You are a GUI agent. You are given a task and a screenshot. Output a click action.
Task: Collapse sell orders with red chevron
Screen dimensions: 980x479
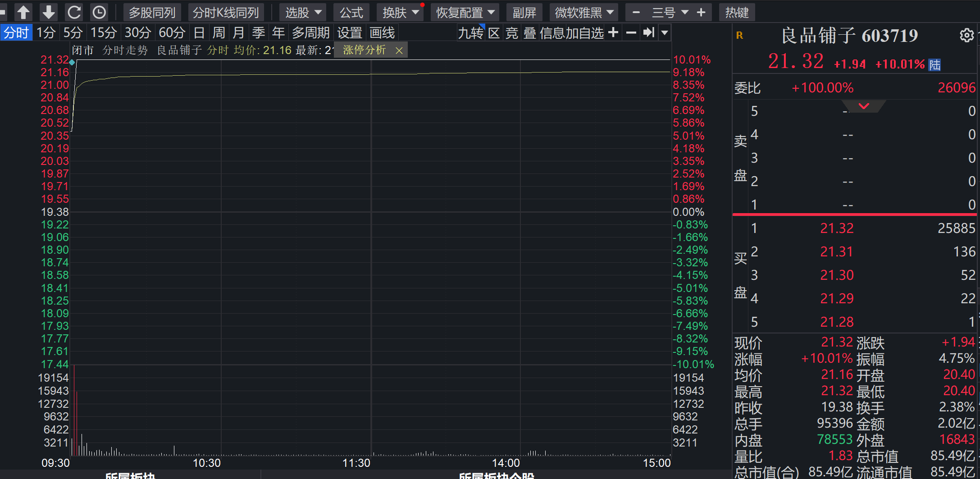[864, 106]
